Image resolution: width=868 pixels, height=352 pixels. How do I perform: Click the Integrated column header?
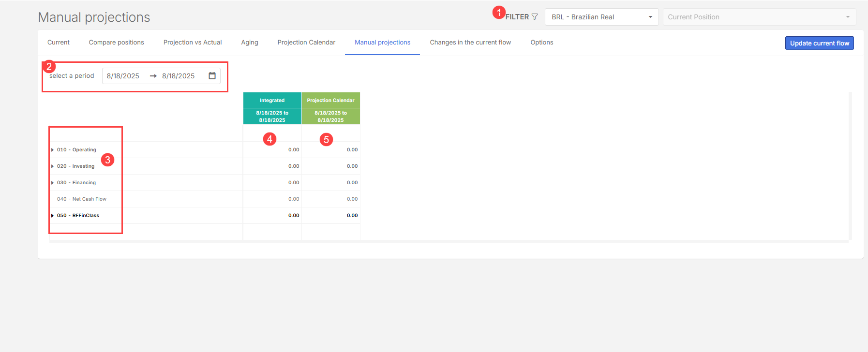click(272, 101)
